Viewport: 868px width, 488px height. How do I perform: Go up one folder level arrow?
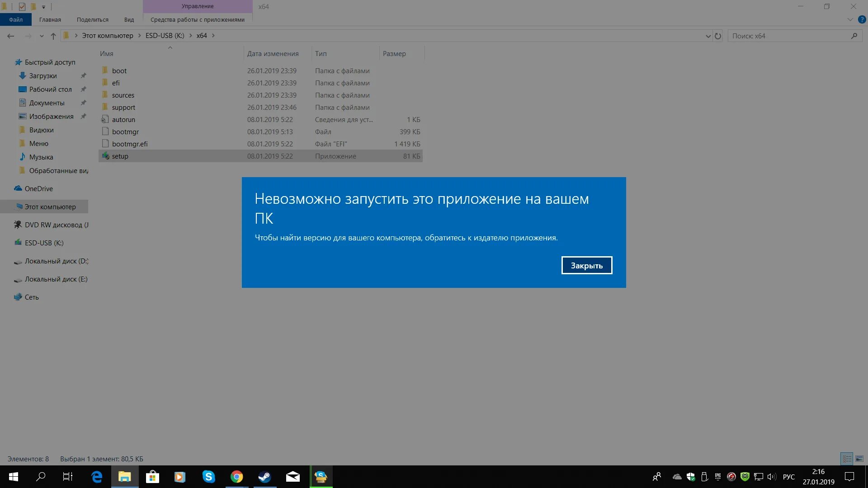[53, 36]
